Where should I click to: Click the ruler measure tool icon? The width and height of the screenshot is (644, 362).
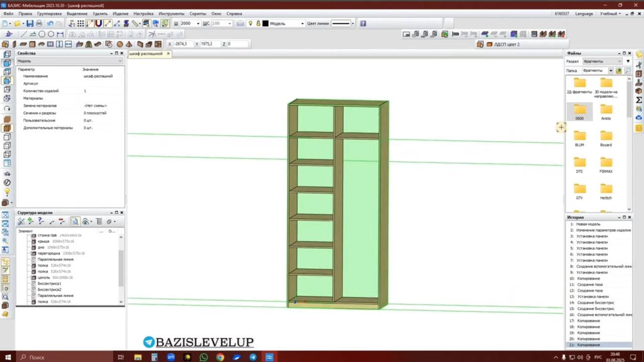pos(136,23)
